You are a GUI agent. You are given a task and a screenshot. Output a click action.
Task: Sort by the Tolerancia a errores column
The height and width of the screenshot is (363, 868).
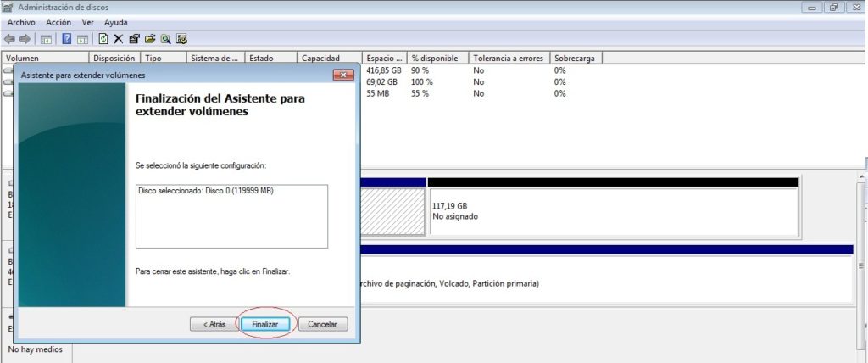(x=508, y=58)
